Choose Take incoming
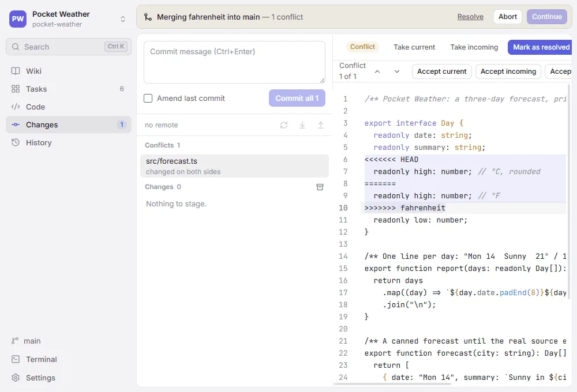The image size is (577, 392). point(474,47)
